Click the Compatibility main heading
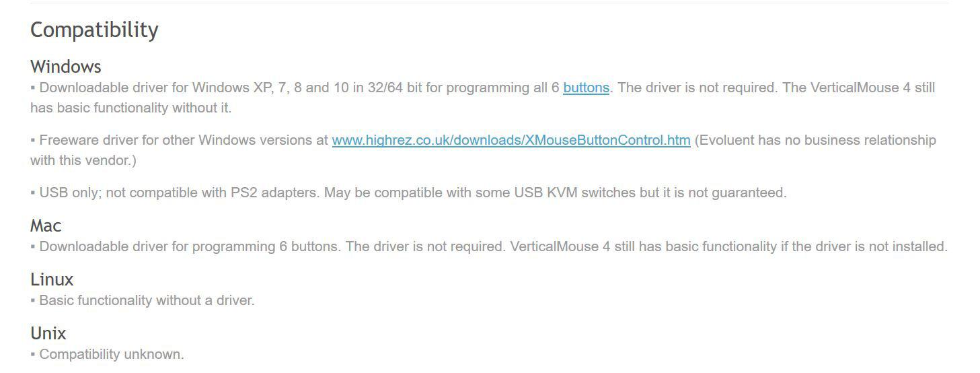The height and width of the screenshot is (373, 980). point(94,30)
